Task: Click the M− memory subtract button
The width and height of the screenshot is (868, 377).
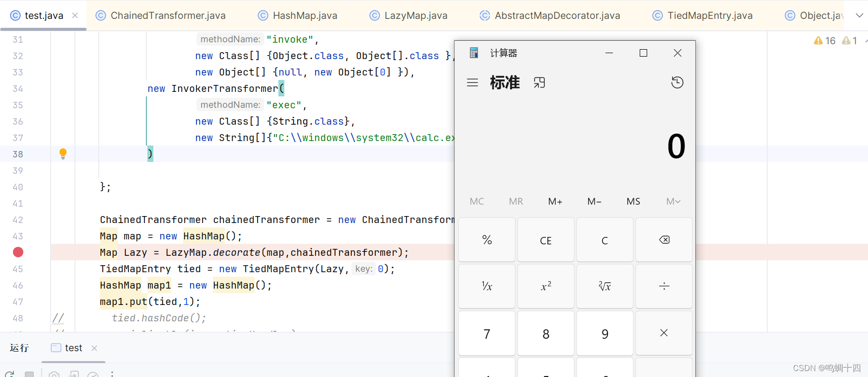Action: tap(595, 201)
